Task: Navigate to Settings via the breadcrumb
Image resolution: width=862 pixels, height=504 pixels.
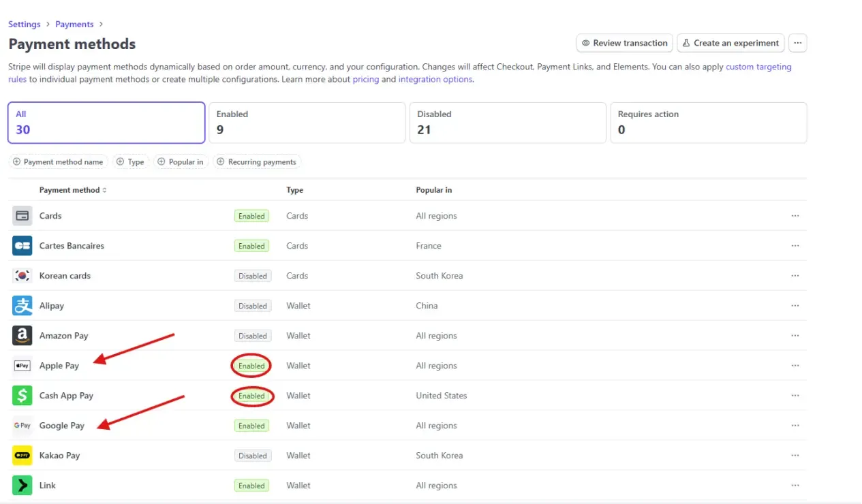Action: tap(24, 24)
